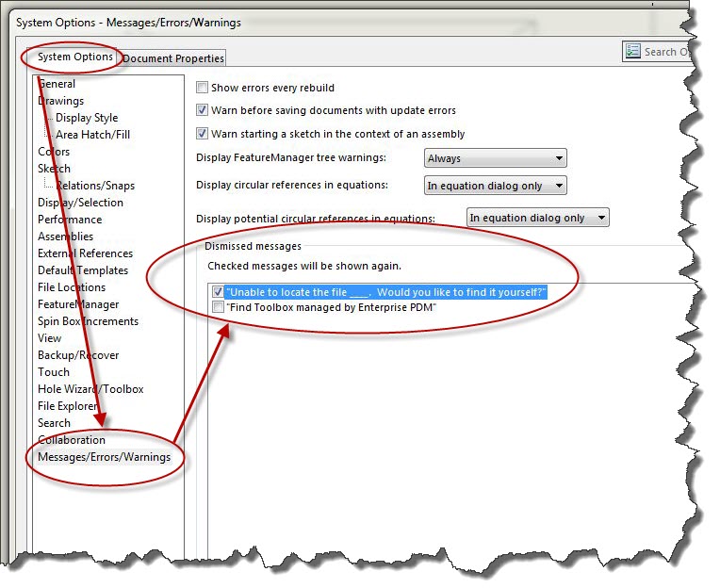This screenshot has width=720, height=588.
Task: Enable Show errors every rebuild checkbox
Action: 202,88
